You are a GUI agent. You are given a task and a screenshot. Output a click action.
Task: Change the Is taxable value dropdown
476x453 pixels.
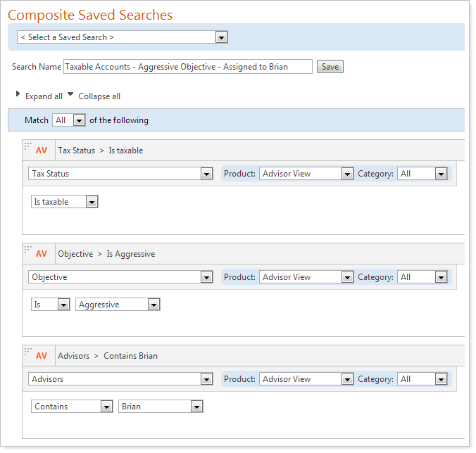click(65, 202)
